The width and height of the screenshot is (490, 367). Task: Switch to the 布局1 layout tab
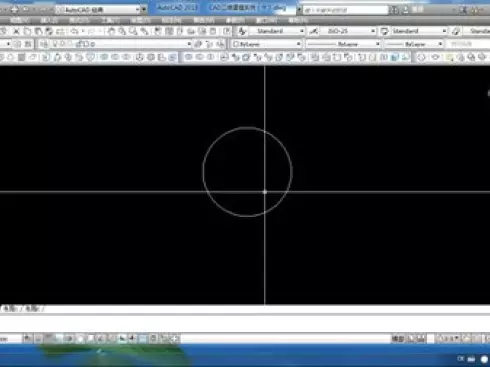pyautogui.click(x=10, y=309)
